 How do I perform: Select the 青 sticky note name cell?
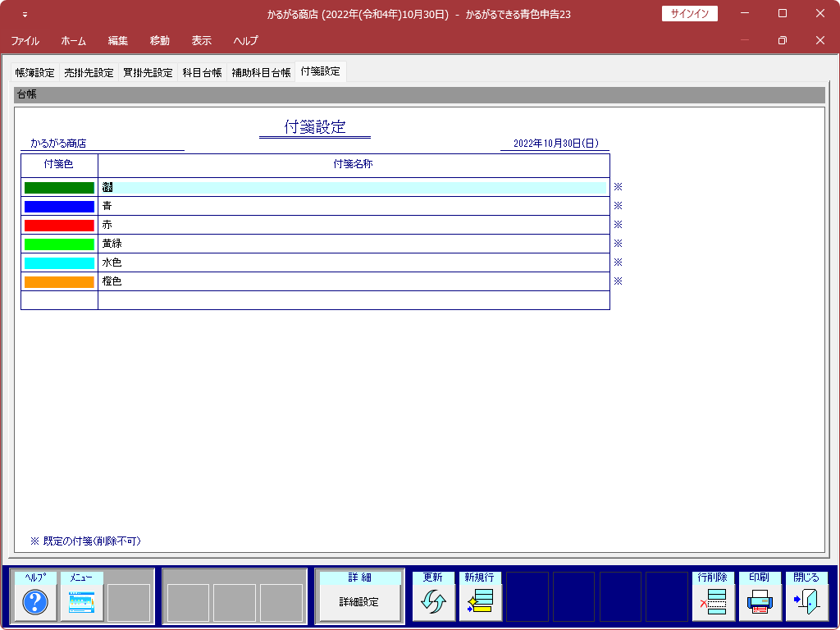tap(354, 206)
